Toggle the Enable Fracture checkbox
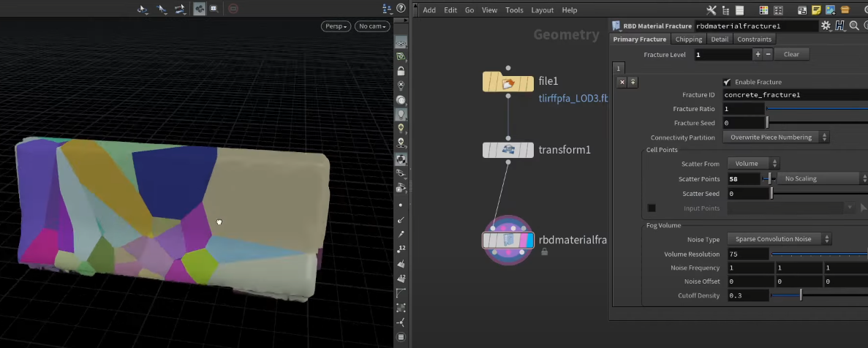 pos(727,82)
